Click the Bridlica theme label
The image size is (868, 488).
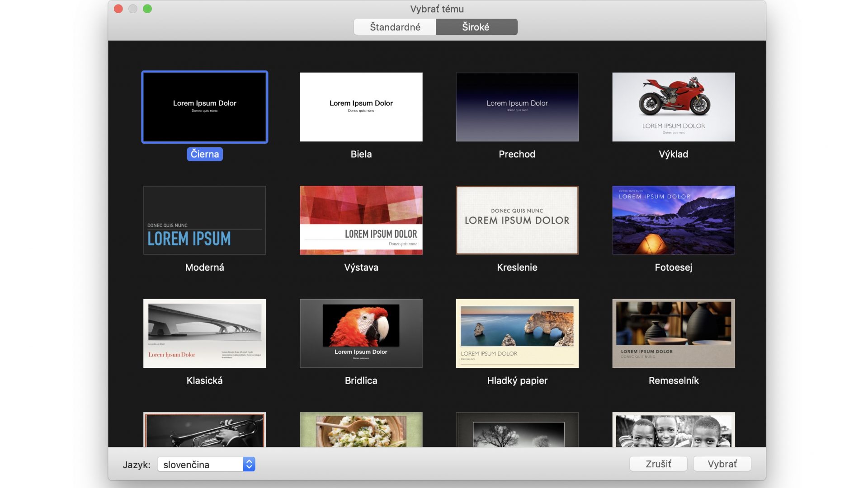coord(361,380)
